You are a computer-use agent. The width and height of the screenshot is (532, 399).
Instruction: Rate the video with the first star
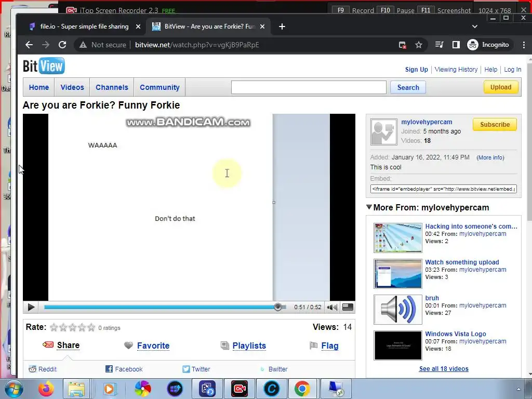coord(54,327)
